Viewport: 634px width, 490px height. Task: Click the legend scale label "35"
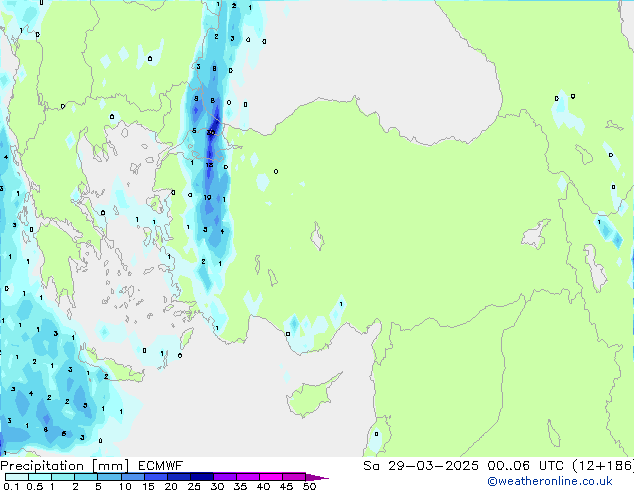point(240,486)
